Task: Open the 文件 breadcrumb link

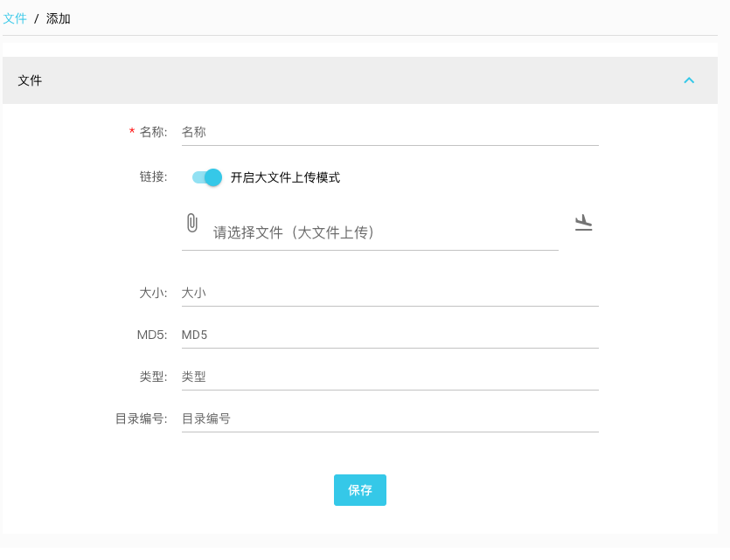Action: 17,17
